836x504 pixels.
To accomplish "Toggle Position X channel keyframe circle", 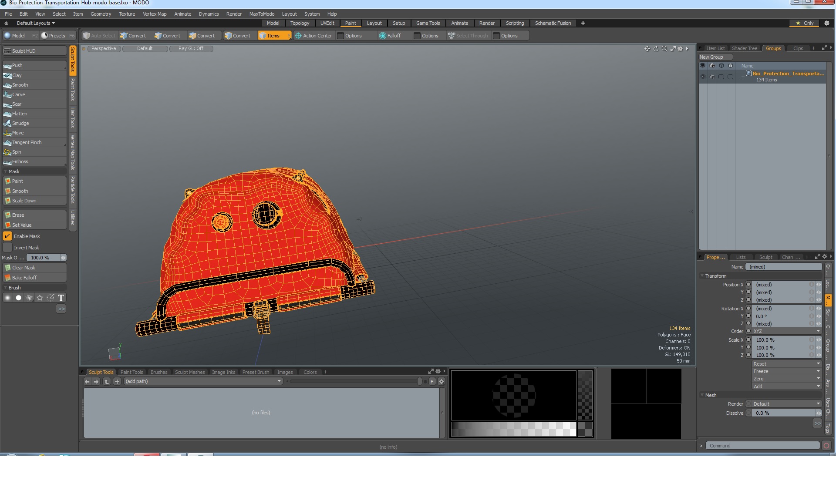I will tap(749, 285).
